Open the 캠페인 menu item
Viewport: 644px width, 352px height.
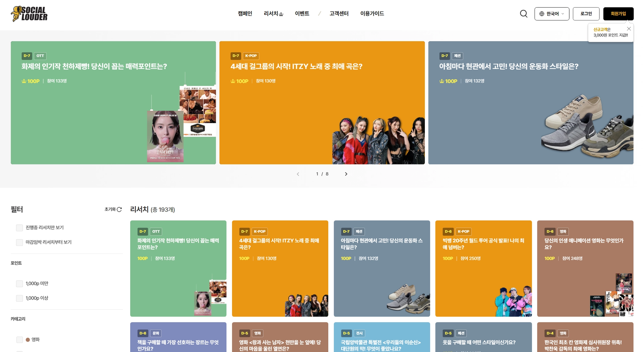(245, 14)
